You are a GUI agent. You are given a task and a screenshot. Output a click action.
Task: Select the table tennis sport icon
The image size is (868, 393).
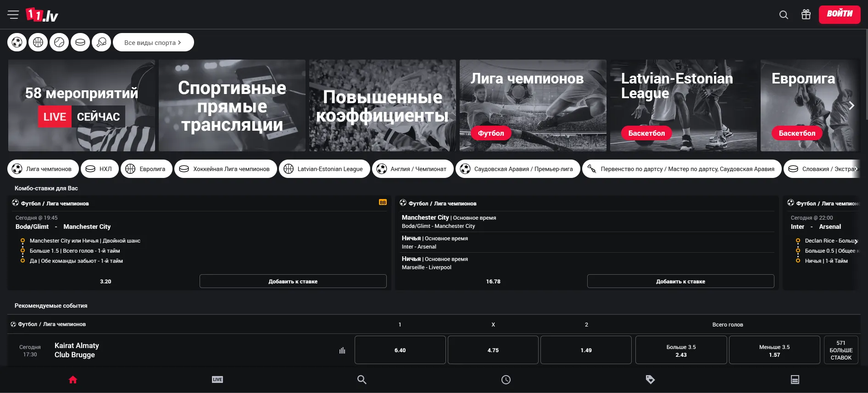pyautogui.click(x=101, y=43)
